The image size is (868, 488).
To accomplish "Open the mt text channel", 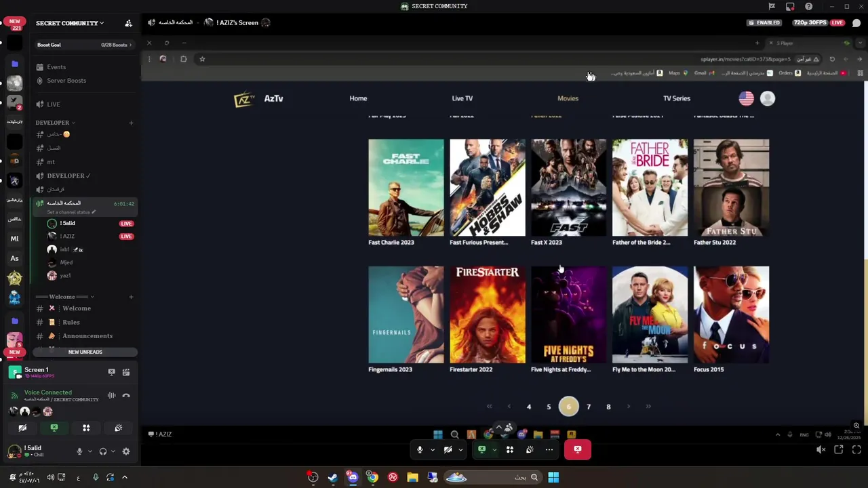I will 51,162.
